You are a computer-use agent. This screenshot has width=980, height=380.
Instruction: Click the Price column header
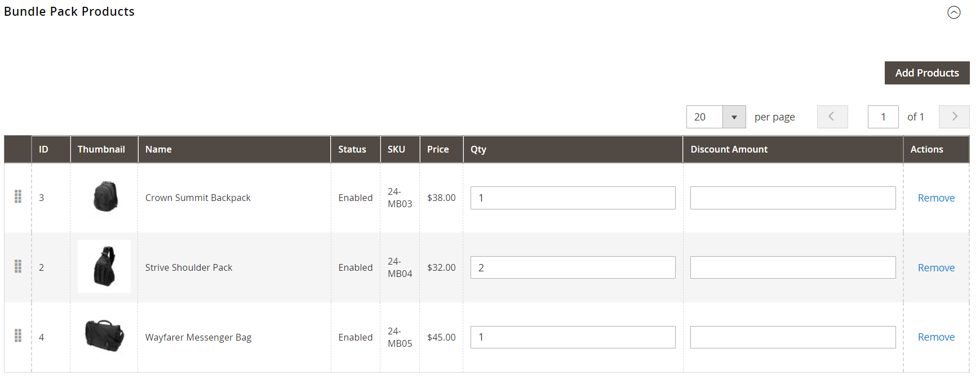(x=438, y=149)
